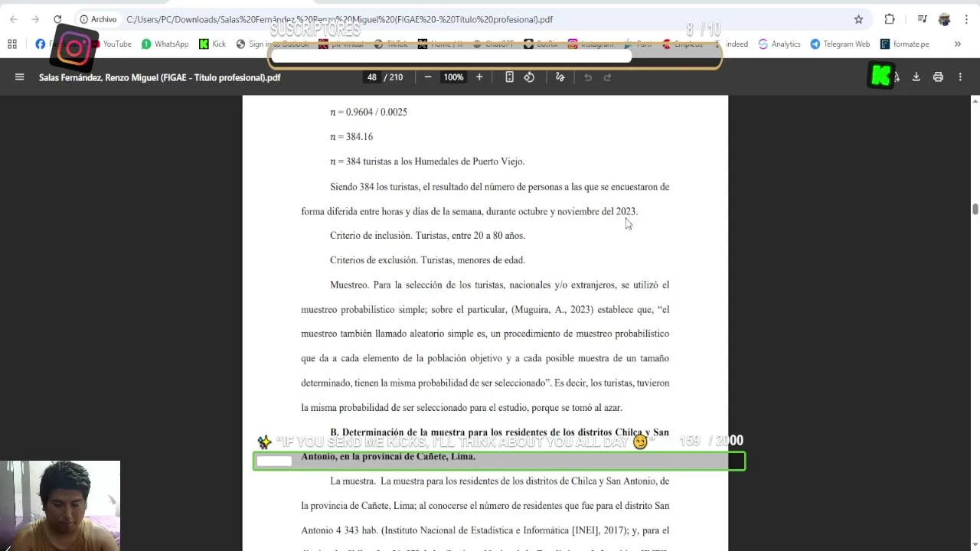Click the line n = 384 turistas a los Humedales
This screenshot has height=551, width=980.
[x=427, y=161]
